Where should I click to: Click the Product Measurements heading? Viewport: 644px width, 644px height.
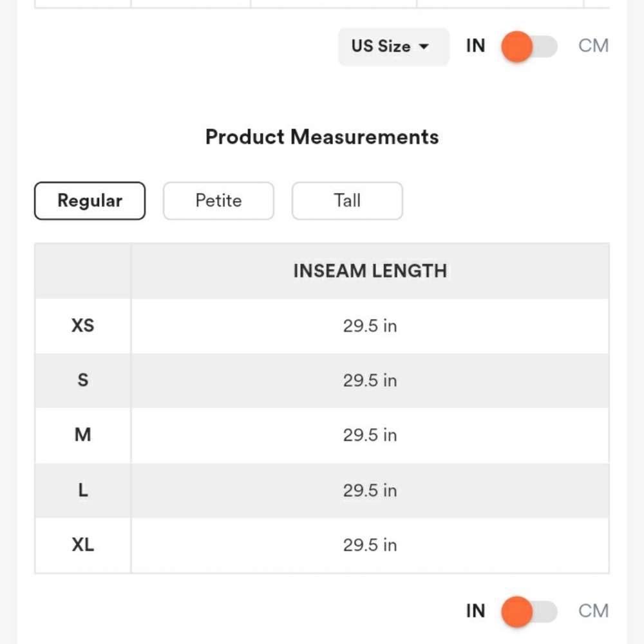(x=322, y=137)
